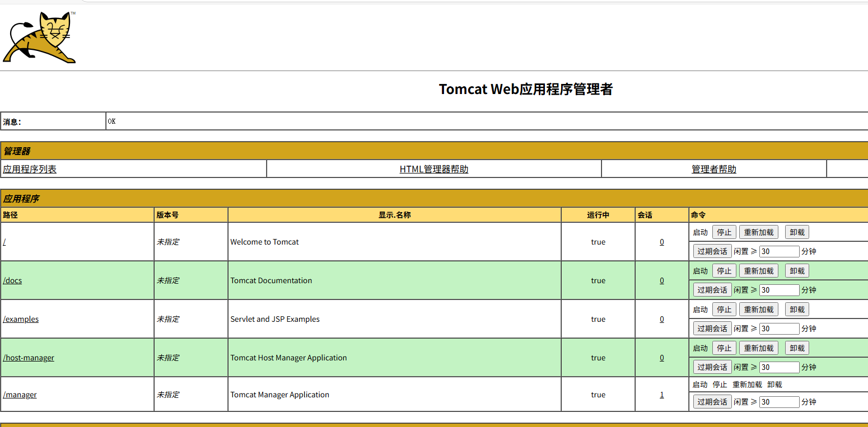Viewport: 868px width, 427px height.
Task: Expire sessions for Servlet and JSP Examples
Action: pos(712,329)
